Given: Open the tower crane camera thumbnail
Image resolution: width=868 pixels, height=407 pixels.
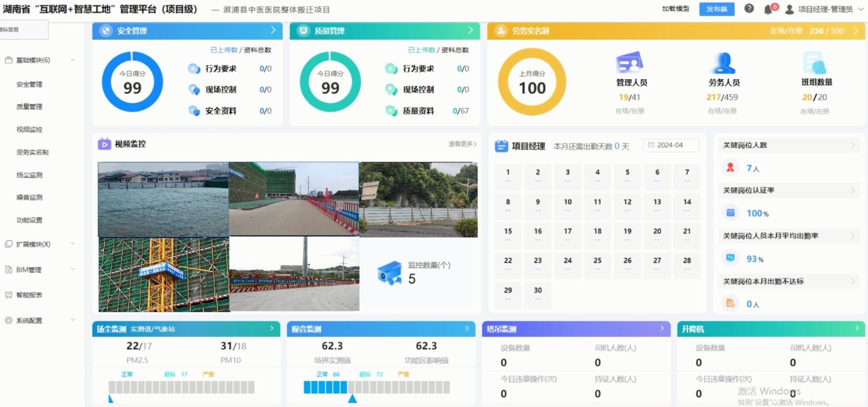Looking at the screenshot, I should (164, 275).
